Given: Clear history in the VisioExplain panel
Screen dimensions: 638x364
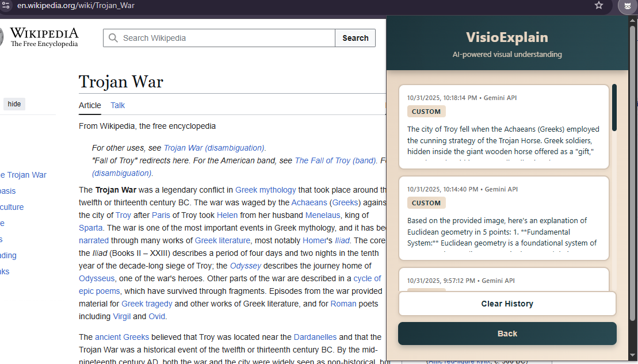Looking at the screenshot, I should (x=507, y=304).
